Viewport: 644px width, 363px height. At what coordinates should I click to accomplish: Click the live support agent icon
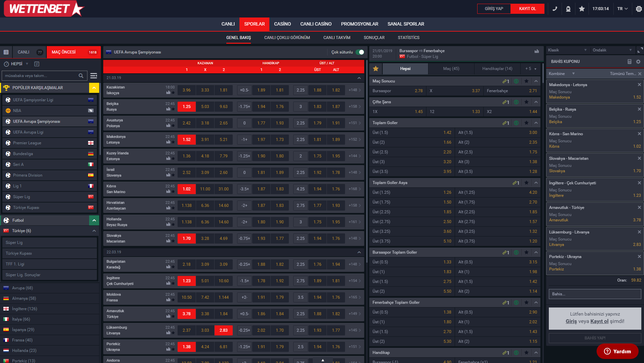568,9
